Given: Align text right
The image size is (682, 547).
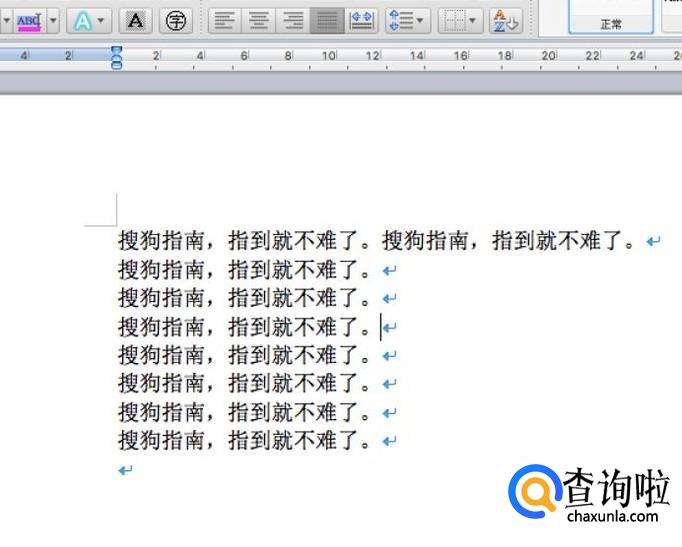Looking at the screenshot, I should tap(293, 20).
